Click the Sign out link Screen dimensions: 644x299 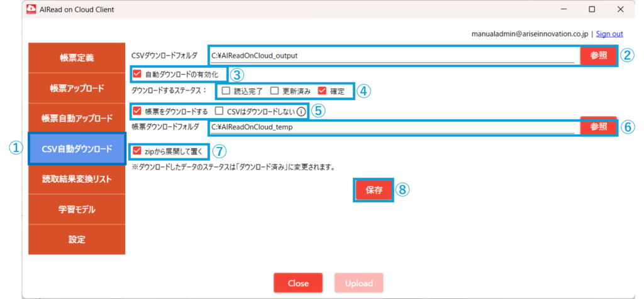coord(609,34)
